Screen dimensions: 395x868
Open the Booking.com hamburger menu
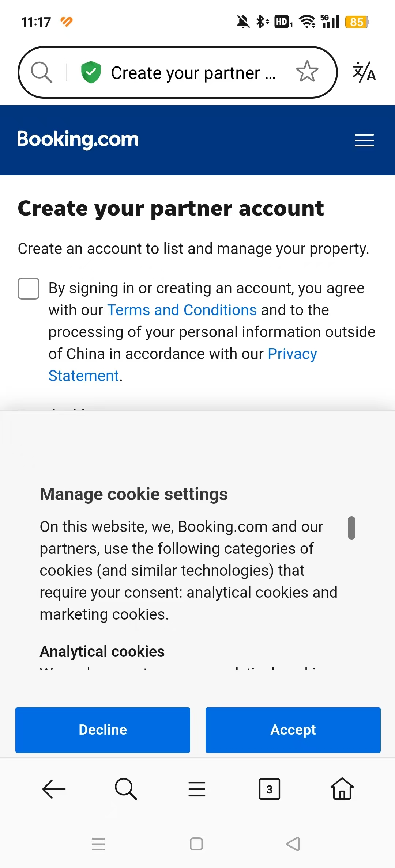point(364,140)
